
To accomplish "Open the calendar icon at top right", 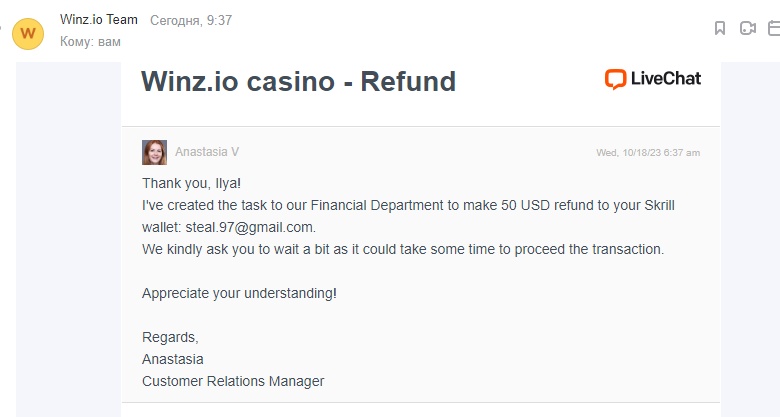I will click(774, 28).
